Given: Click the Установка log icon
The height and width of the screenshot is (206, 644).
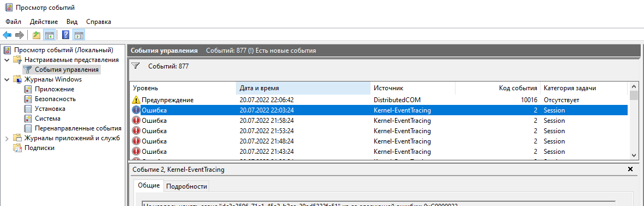Looking at the screenshot, I should pos(28,109).
